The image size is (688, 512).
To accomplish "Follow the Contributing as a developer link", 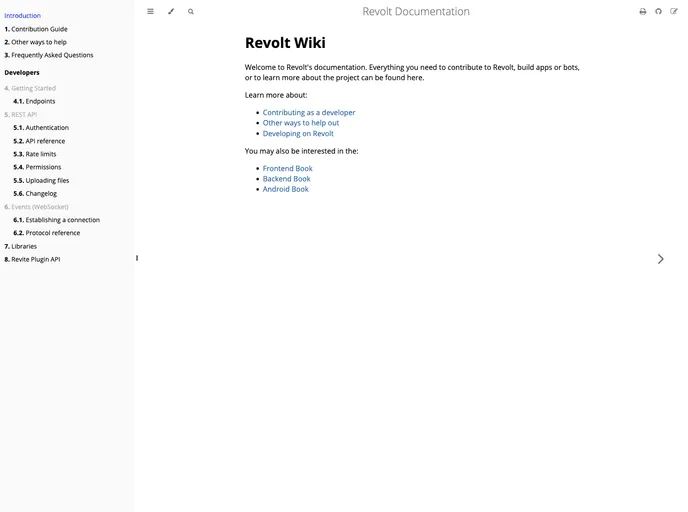I will coord(309,112).
